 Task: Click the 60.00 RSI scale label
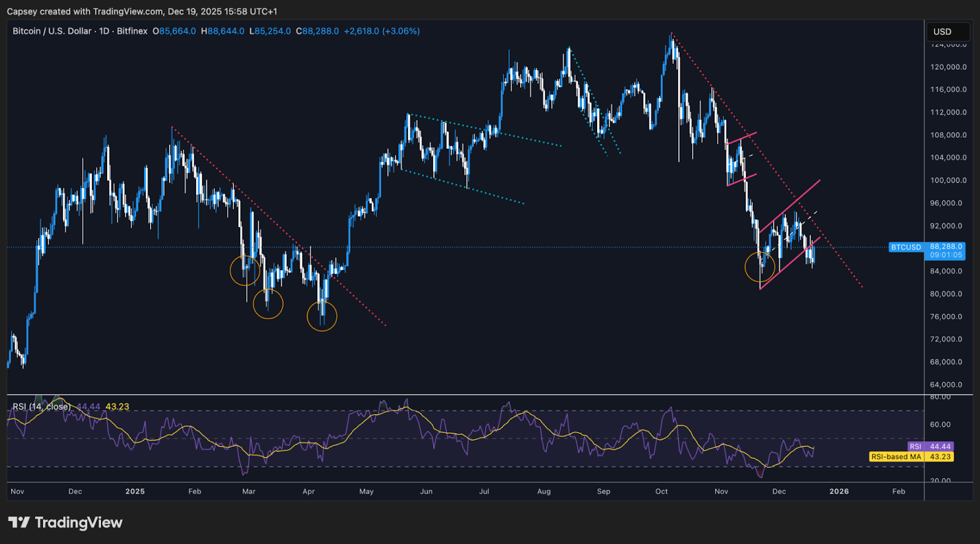pos(940,425)
